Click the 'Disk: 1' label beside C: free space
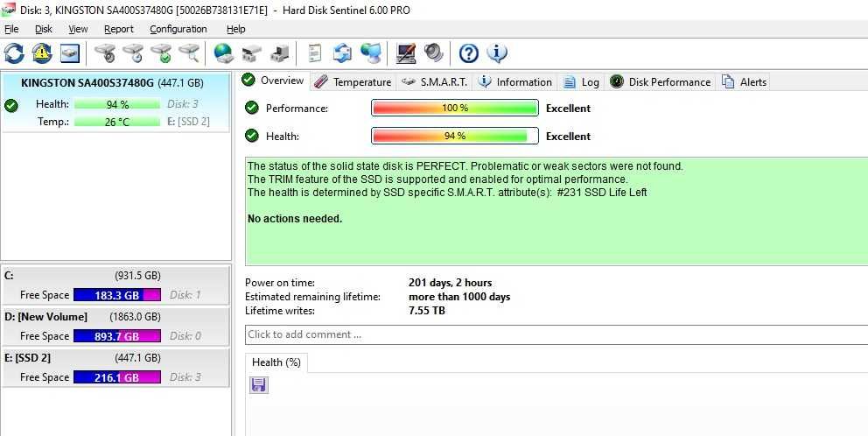Image resolution: width=868 pixels, height=436 pixels. point(185,295)
